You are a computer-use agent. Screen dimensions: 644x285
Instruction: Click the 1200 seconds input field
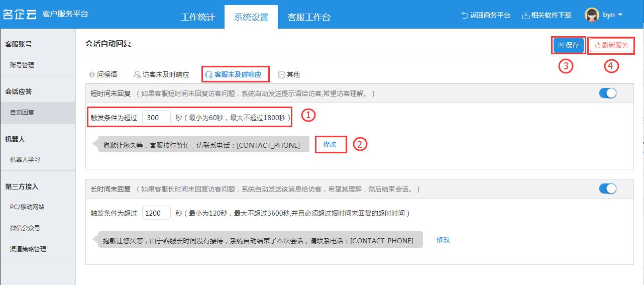(x=156, y=213)
